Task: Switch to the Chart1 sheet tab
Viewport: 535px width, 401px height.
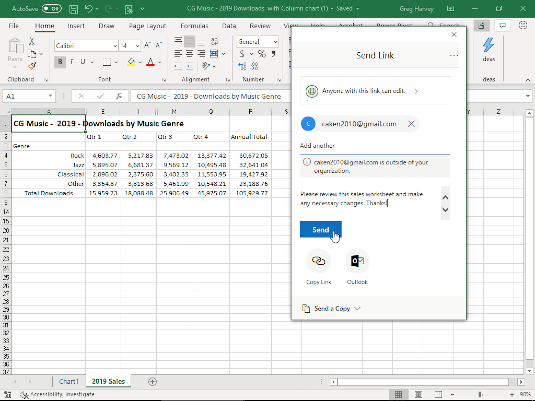Action: pyautogui.click(x=69, y=382)
